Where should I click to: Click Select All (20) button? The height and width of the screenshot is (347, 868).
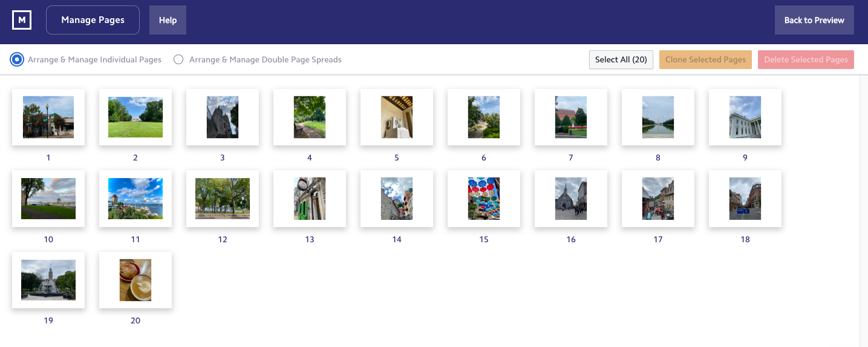[621, 59]
